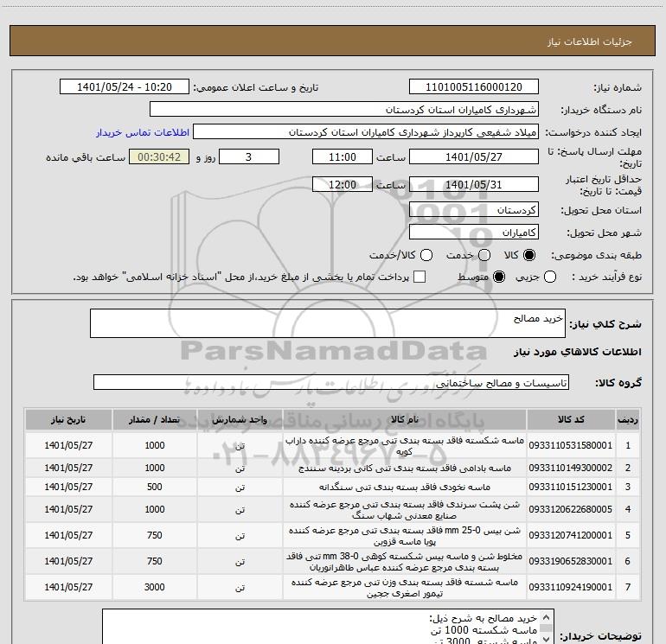This screenshot has width=666, height=644.
Task: Click product code 0933110924190001
Action: 571,587
